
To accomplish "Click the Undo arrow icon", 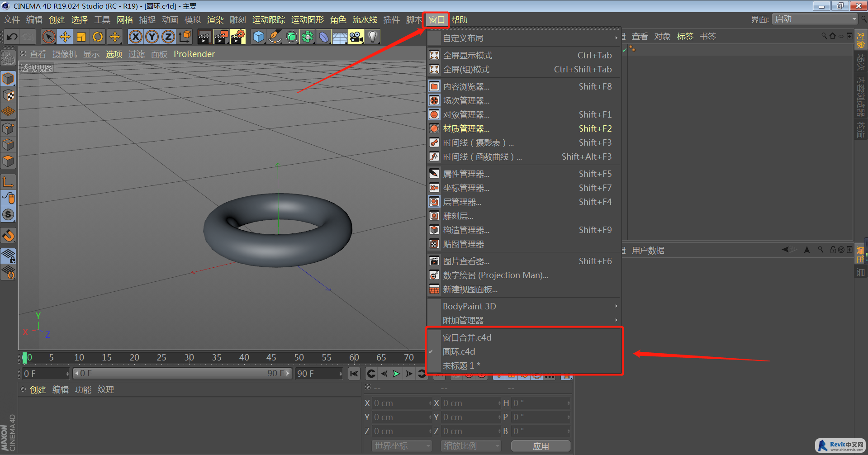I will pyautogui.click(x=12, y=37).
